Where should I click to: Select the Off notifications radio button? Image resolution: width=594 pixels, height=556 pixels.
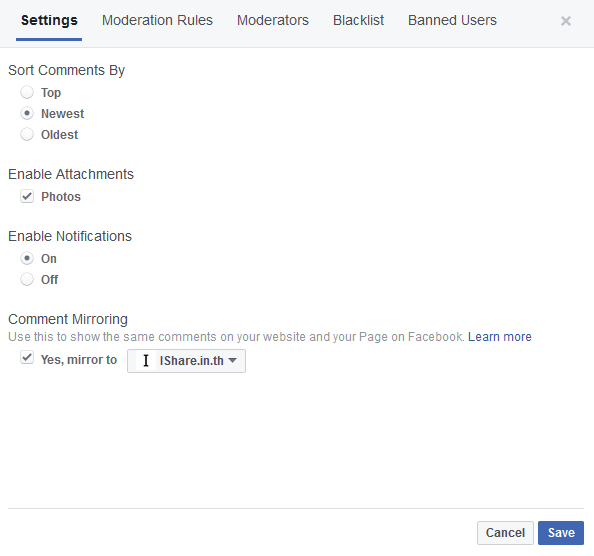click(x=27, y=279)
